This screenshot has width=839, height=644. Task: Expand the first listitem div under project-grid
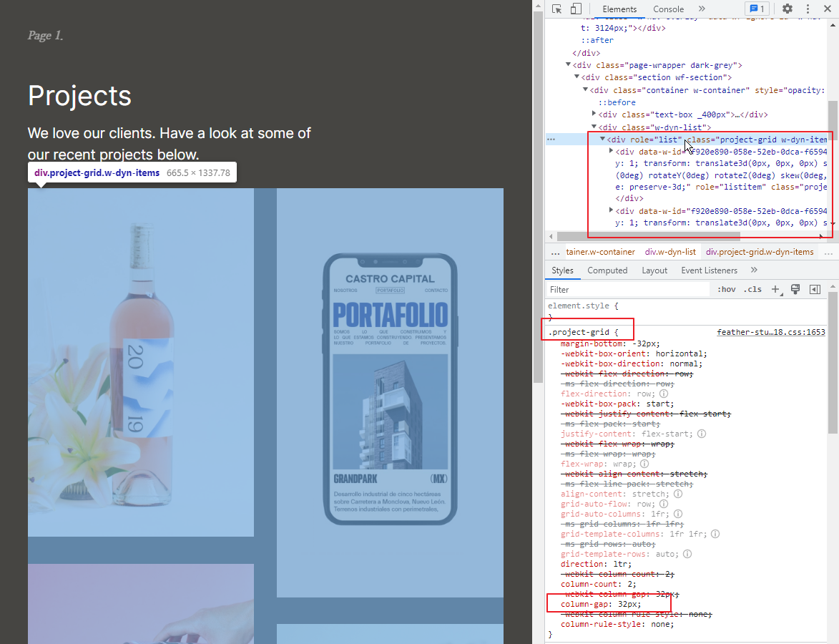click(x=611, y=152)
